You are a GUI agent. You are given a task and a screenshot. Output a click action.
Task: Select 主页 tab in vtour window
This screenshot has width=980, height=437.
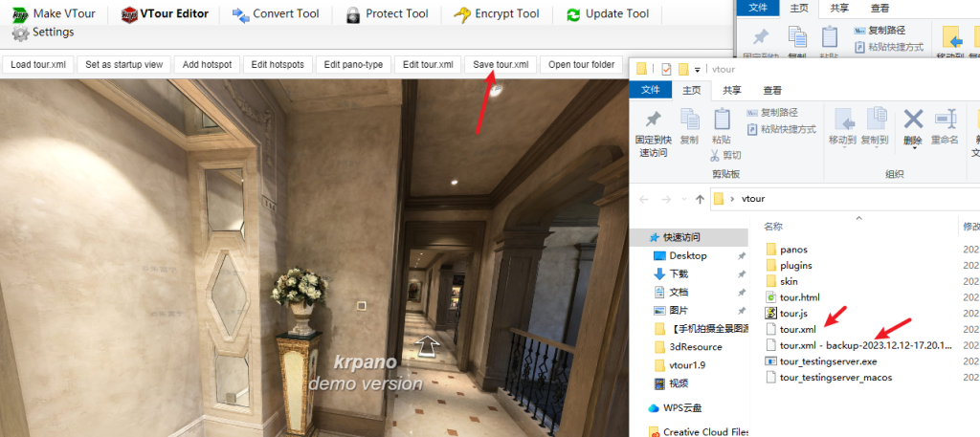click(692, 91)
